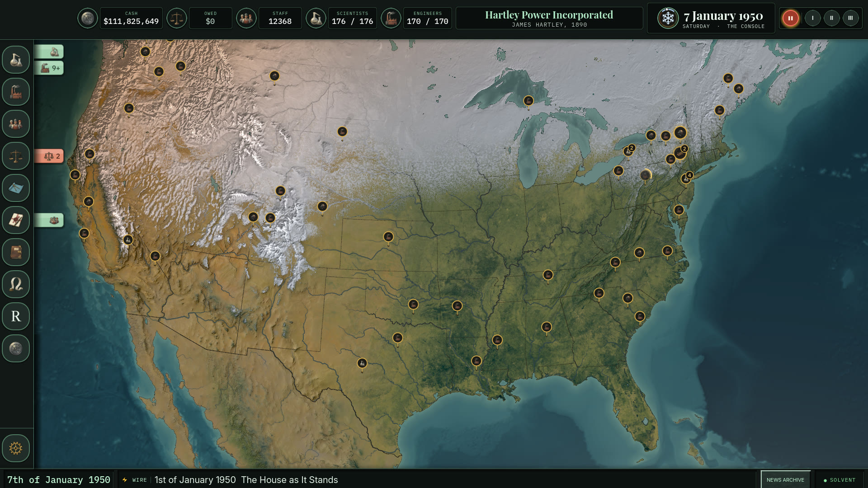Click the staff count 12368

280,21
